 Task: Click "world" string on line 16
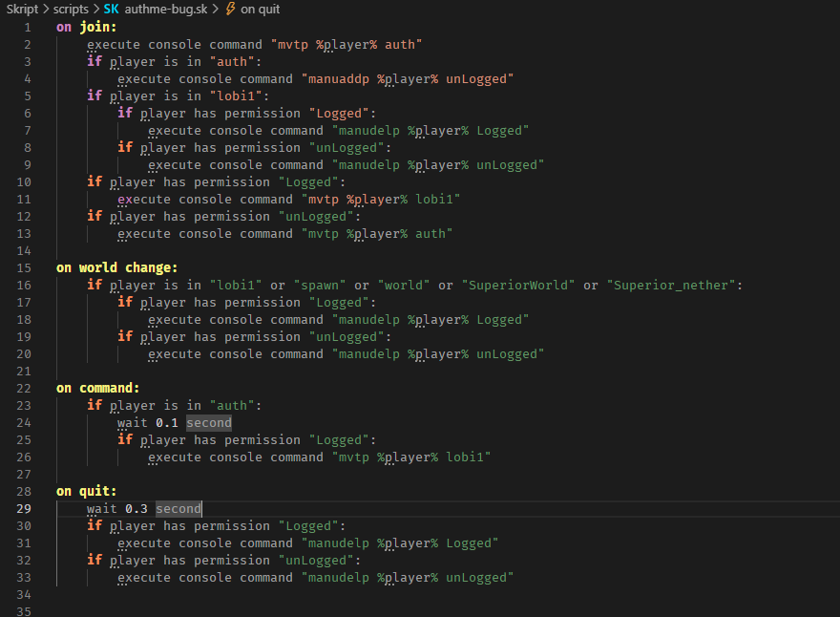click(404, 286)
